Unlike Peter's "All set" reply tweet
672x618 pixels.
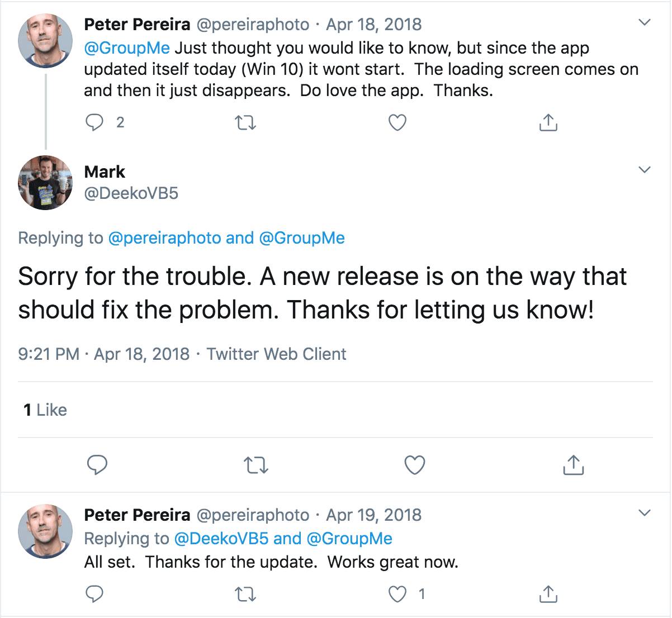click(397, 594)
